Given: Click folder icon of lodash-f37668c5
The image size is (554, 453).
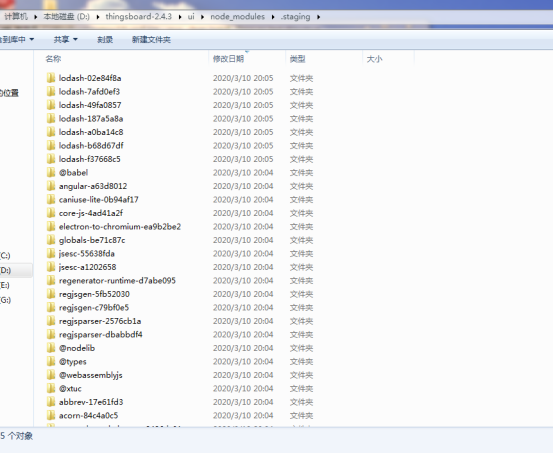Looking at the screenshot, I should tap(51, 159).
